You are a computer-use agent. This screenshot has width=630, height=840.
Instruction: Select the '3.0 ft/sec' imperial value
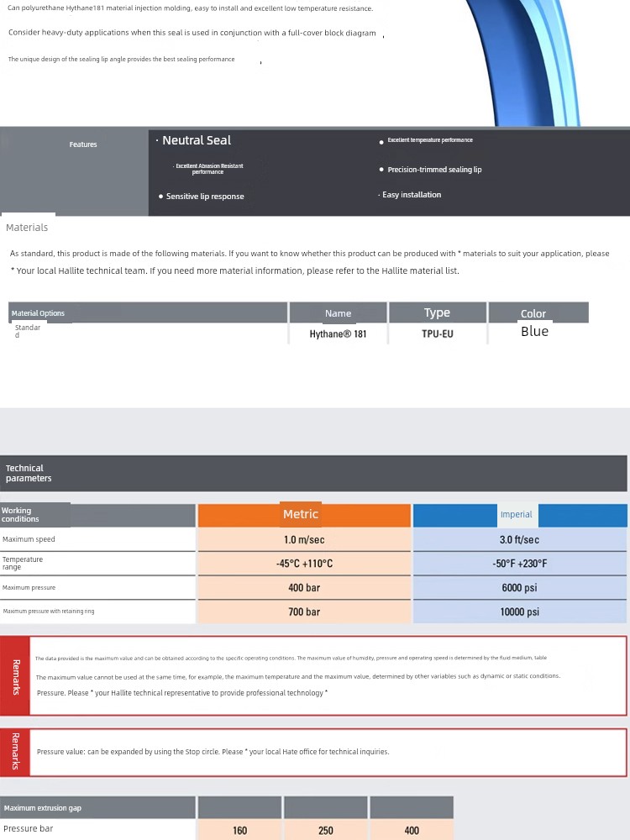click(520, 539)
